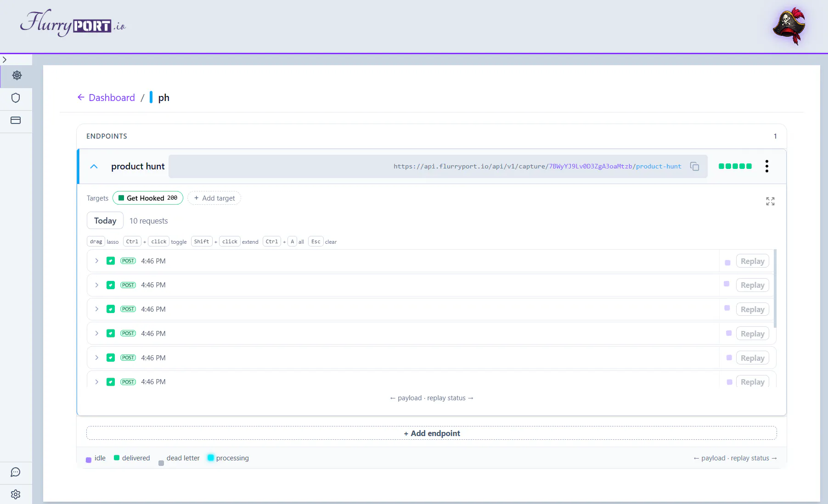Open the product hunt three-dot menu
The image size is (828, 504).
[766, 166]
